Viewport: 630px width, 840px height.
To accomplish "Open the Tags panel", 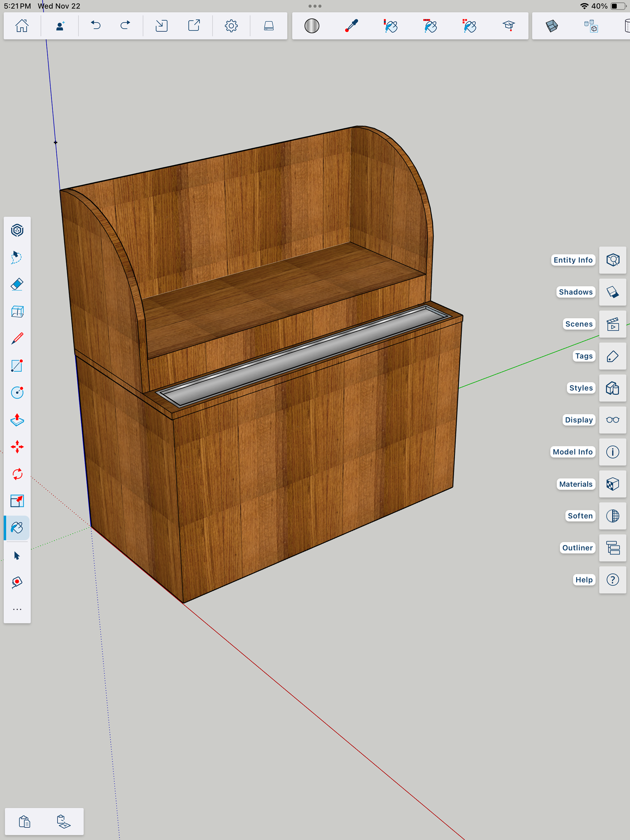I will point(612,356).
